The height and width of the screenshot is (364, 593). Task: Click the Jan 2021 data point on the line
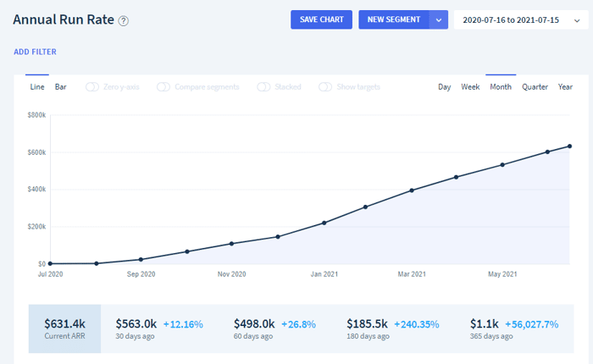pos(324,223)
